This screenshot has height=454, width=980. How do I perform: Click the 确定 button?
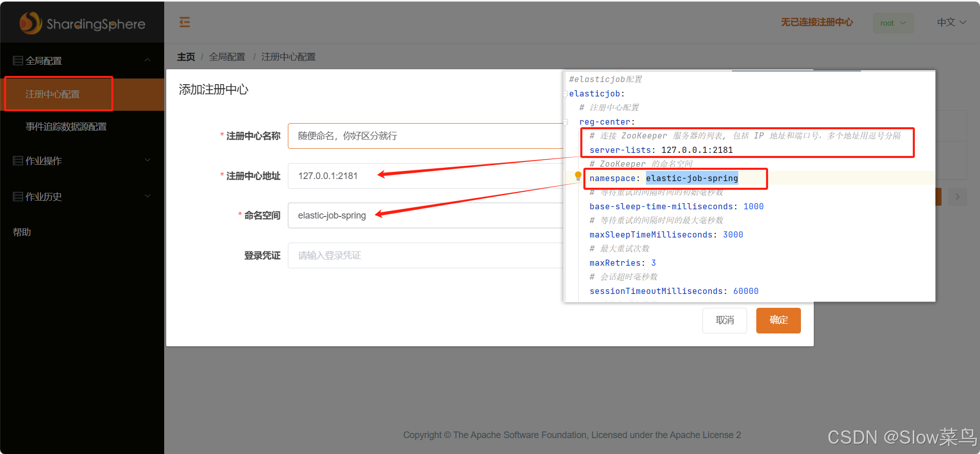pos(778,321)
